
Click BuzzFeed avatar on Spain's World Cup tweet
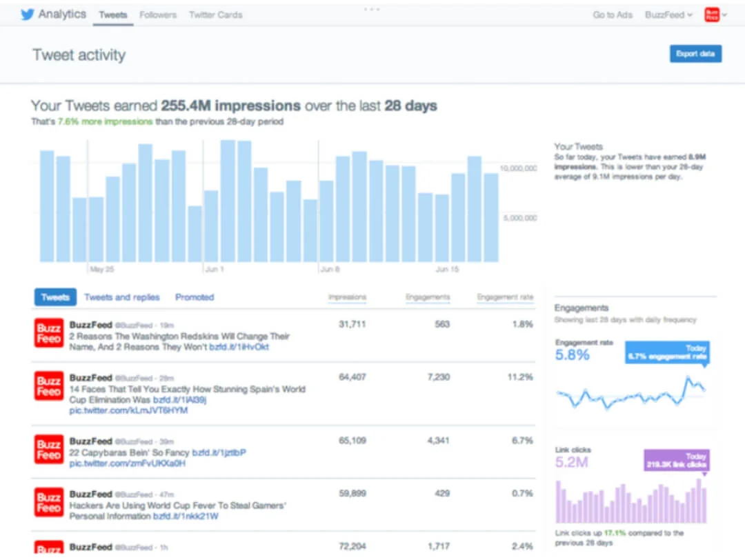(x=49, y=386)
